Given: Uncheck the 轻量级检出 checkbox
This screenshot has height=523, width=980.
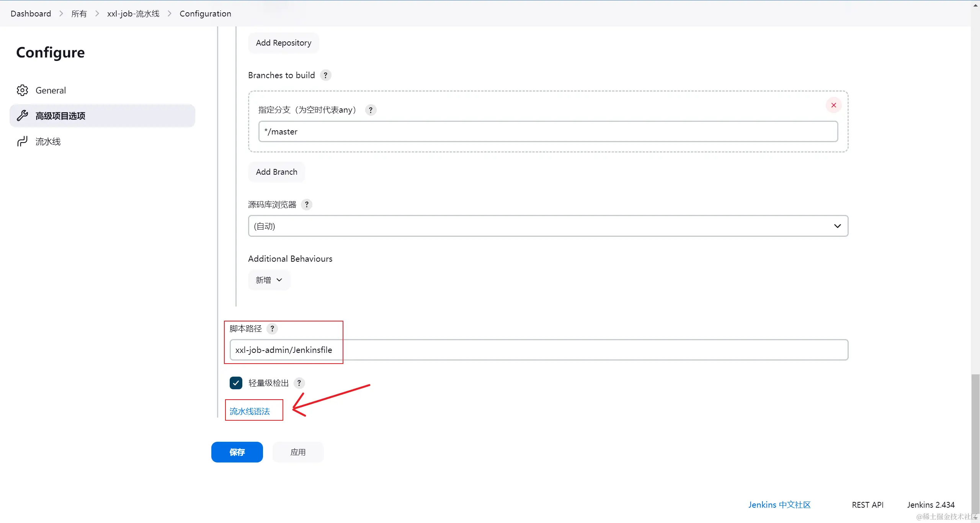Looking at the screenshot, I should click(x=236, y=383).
